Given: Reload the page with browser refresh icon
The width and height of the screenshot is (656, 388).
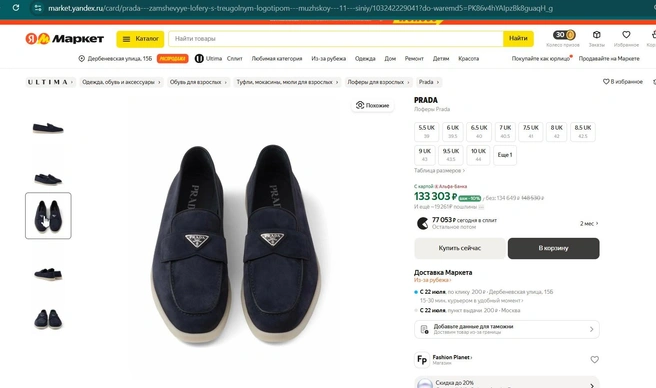Looking at the screenshot, I should point(15,8).
